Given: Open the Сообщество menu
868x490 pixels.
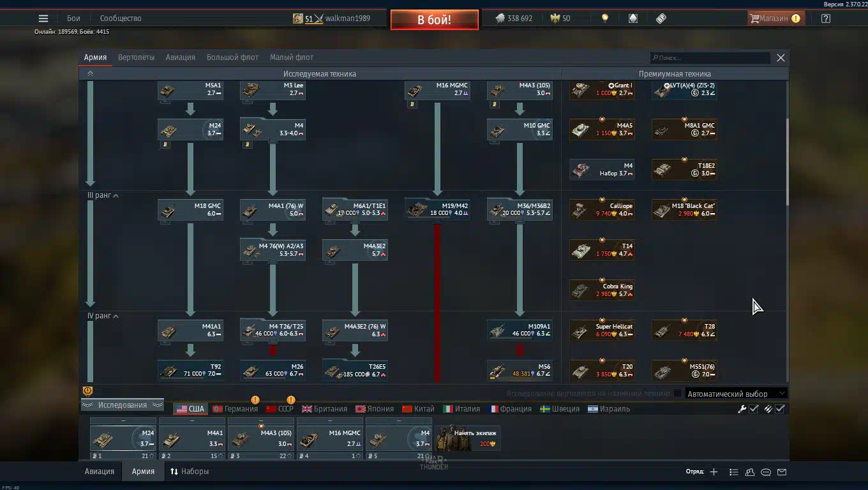Looking at the screenshot, I should tap(121, 19).
